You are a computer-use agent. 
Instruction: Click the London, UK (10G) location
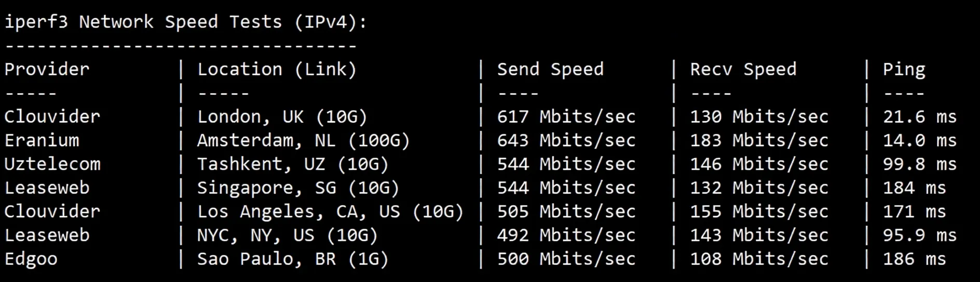click(x=282, y=117)
